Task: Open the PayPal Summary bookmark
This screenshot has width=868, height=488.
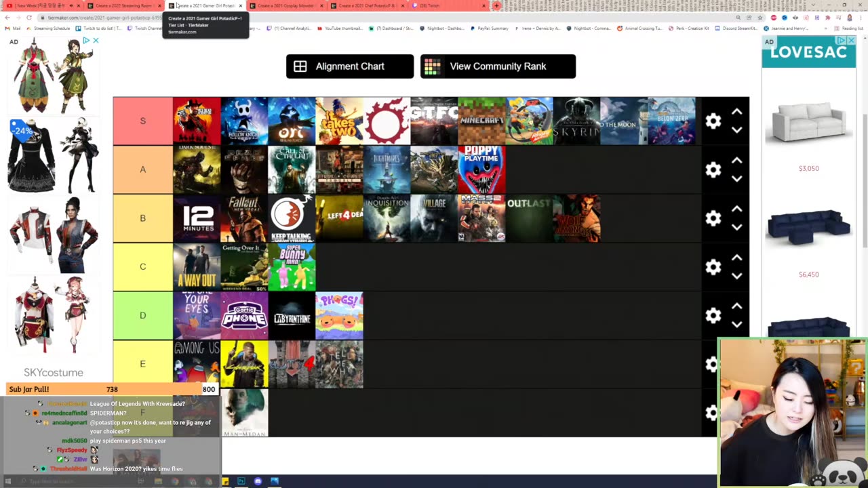Action: coord(488,28)
